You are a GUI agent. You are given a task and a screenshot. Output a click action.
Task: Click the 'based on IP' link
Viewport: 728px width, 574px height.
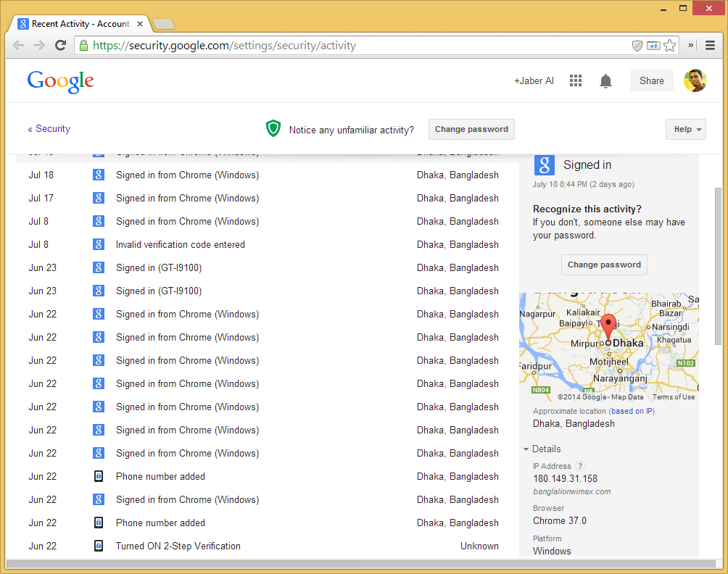[x=632, y=411]
